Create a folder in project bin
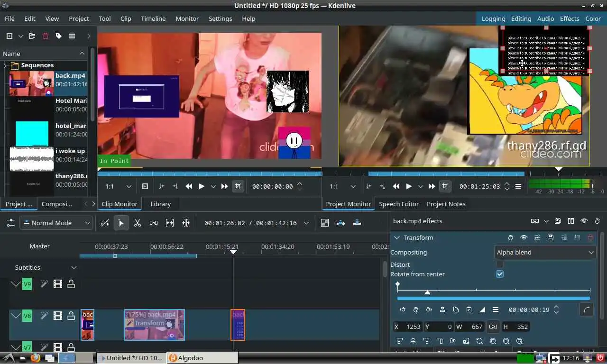 pyautogui.click(x=32, y=36)
